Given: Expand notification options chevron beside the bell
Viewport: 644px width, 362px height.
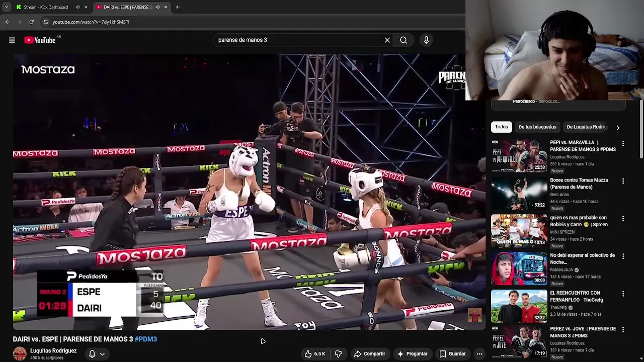Looking at the screenshot, I should [x=102, y=354].
